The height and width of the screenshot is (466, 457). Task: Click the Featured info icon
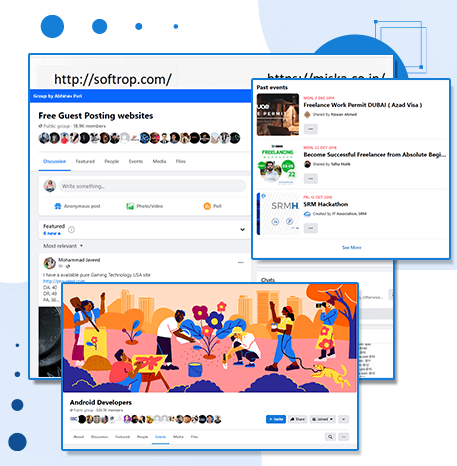71,229
